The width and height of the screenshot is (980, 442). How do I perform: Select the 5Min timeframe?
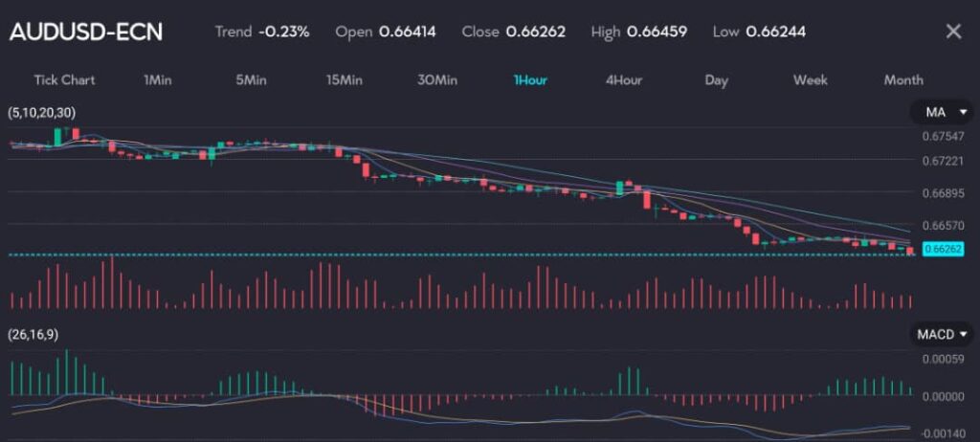251,80
